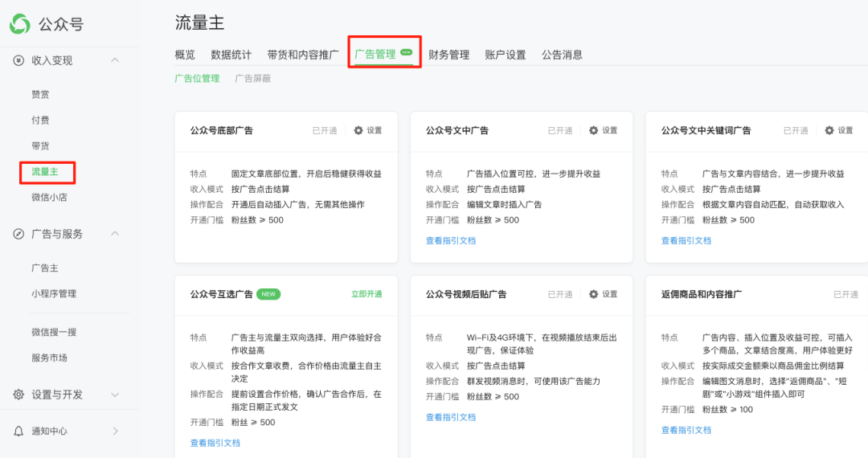Open 赞赏 in the sidebar
Viewport: 868px width, 458px height.
40,95
